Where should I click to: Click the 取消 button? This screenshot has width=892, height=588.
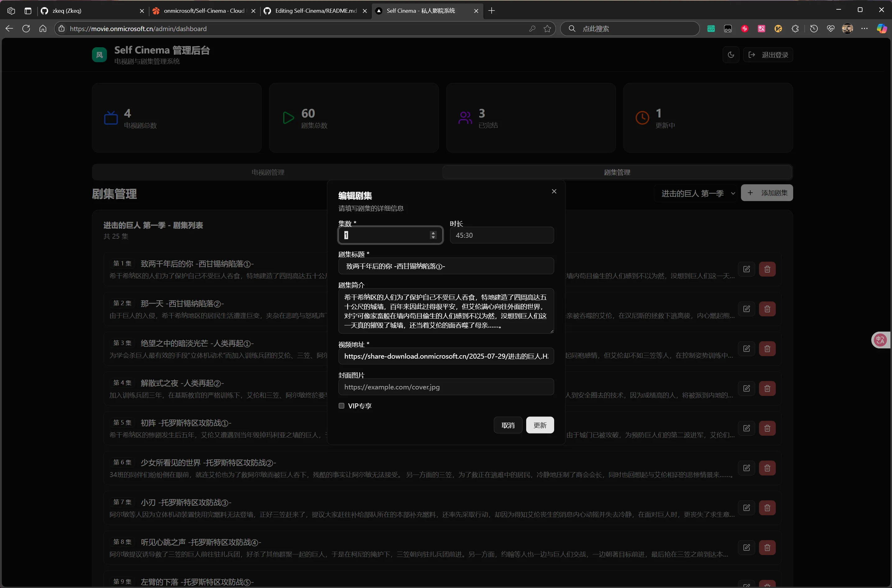[x=508, y=425]
